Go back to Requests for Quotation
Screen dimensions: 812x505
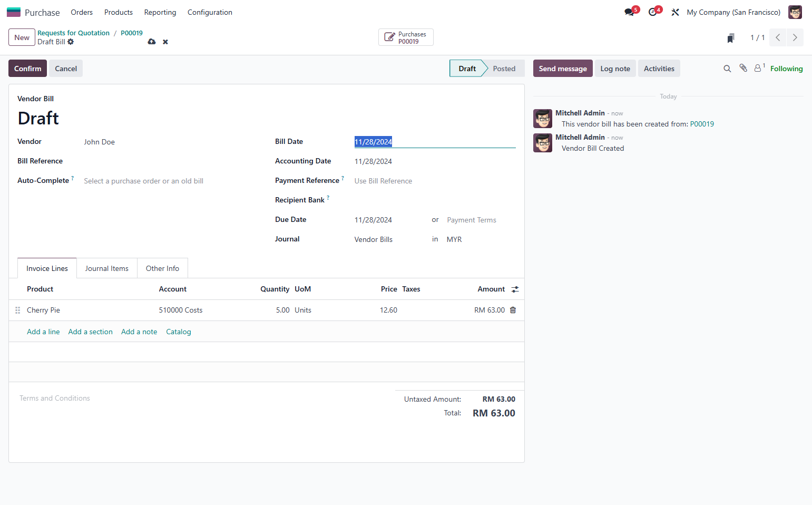[x=73, y=33]
